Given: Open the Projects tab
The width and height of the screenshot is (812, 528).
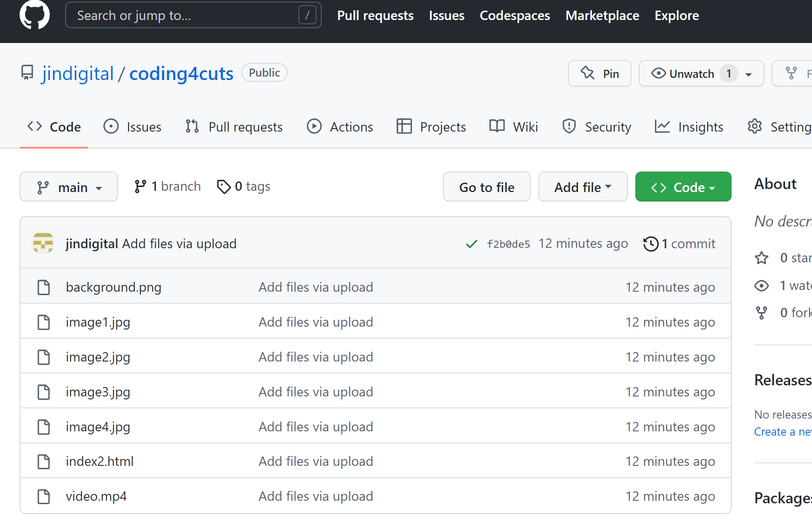Looking at the screenshot, I should tap(431, 127).
